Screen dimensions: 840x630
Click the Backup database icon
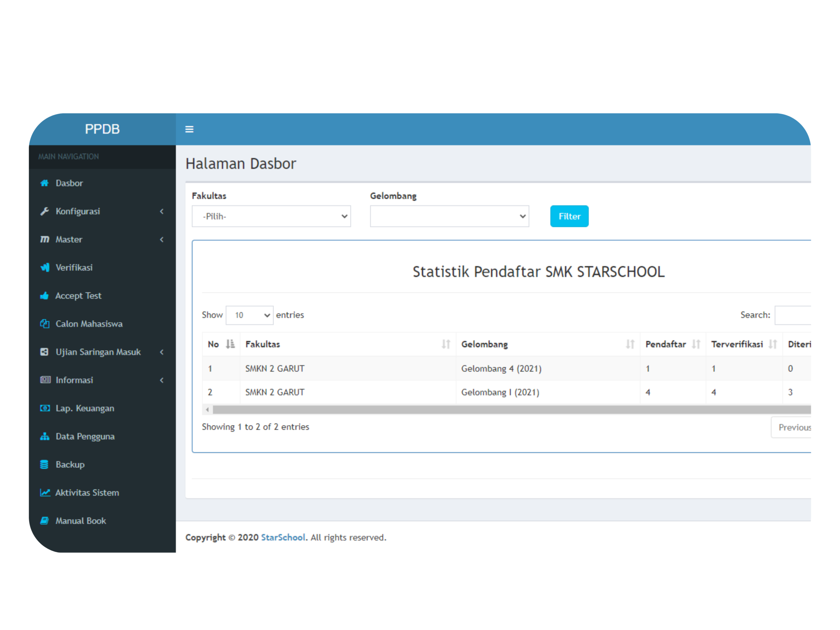(44, 464)
